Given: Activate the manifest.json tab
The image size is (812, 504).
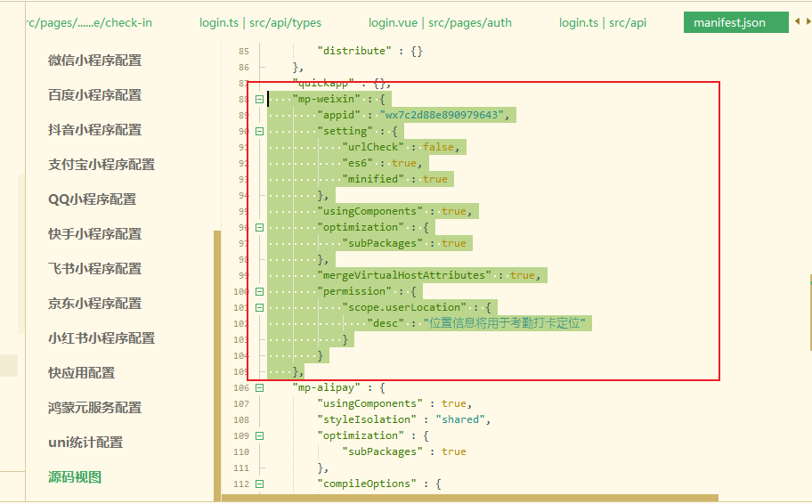Looking at the screenshot, I should 729,22.
